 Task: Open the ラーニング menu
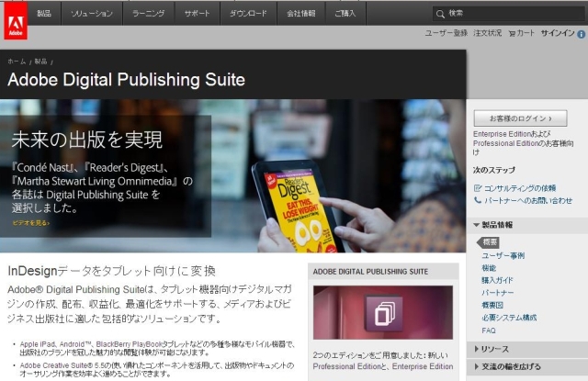(x=149, y=14)
